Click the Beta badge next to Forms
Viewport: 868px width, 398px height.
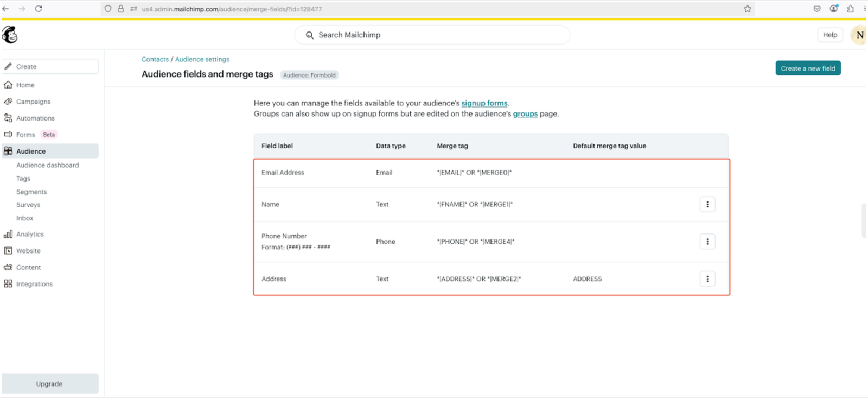point(49,135)
